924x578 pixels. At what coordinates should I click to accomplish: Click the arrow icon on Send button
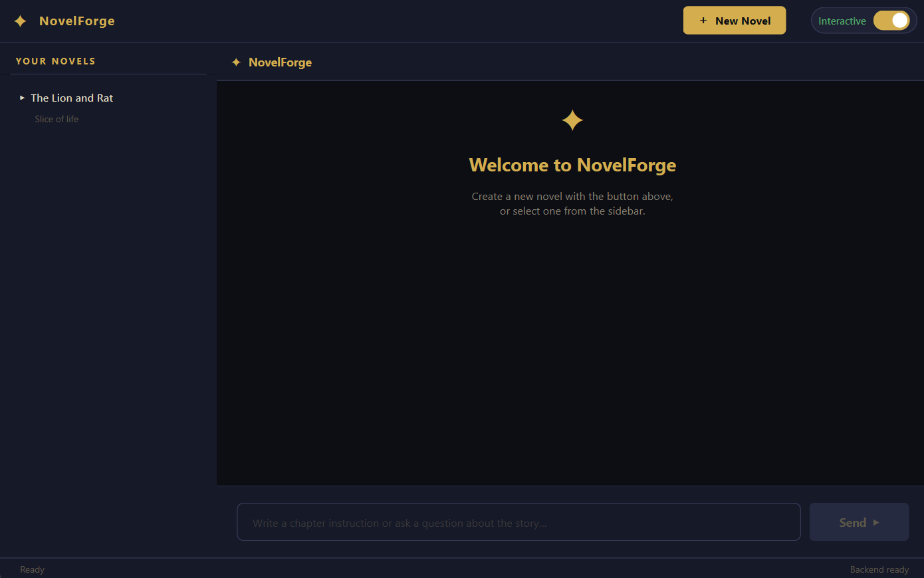[x=876, y=523]
